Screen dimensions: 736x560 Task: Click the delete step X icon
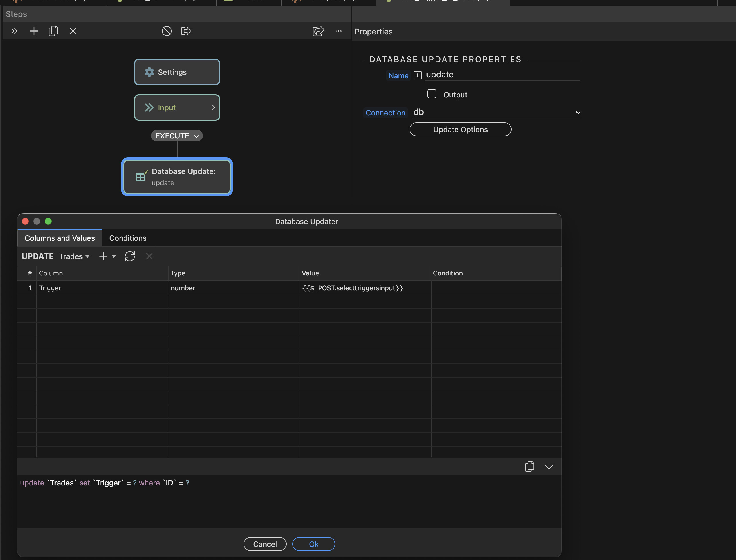(x=73, y=31)
